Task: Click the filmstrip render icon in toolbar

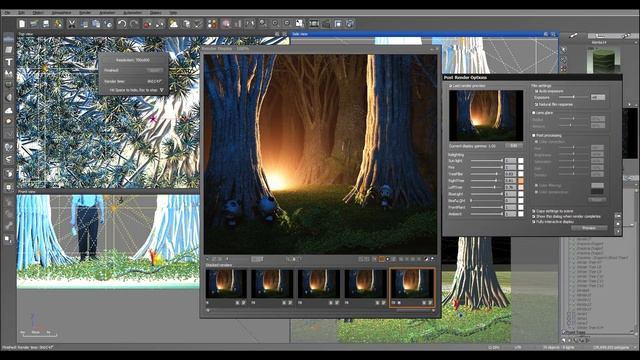Action: click(313, 24)
